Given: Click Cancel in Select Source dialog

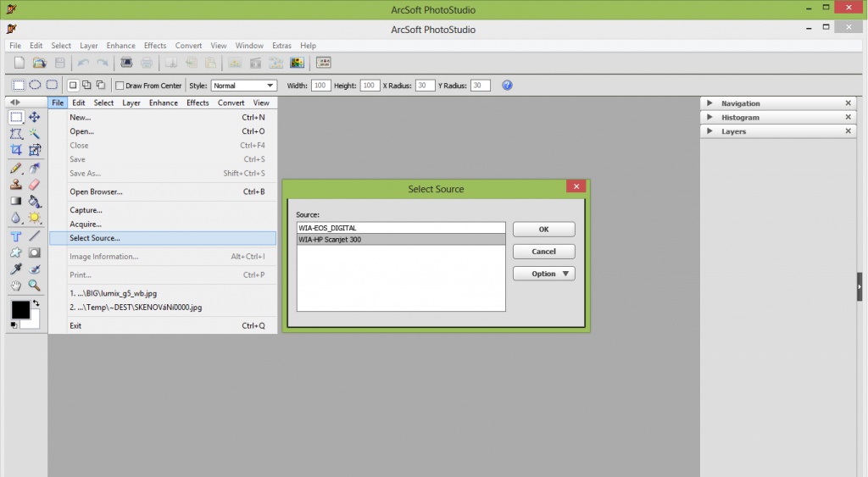Looking at the screenshot, I should coord(543,252).
